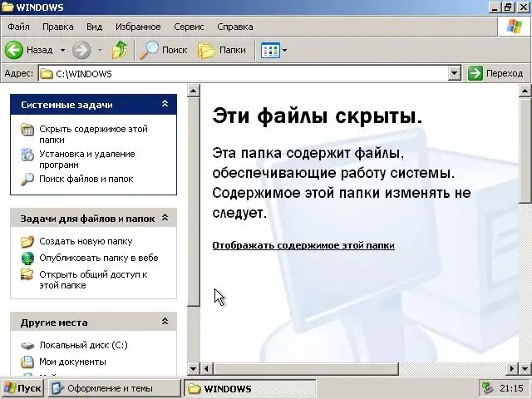Toggle the Папки folders pane button

pyautogui.click(x=222, y=50)
